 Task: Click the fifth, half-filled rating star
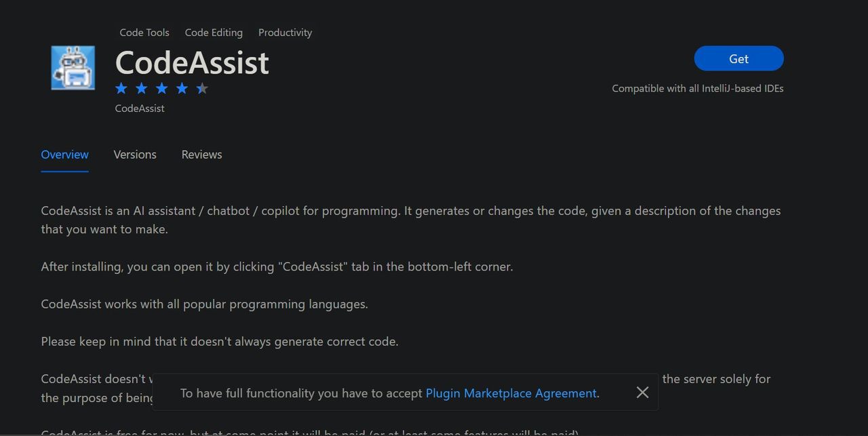point(201,88)
